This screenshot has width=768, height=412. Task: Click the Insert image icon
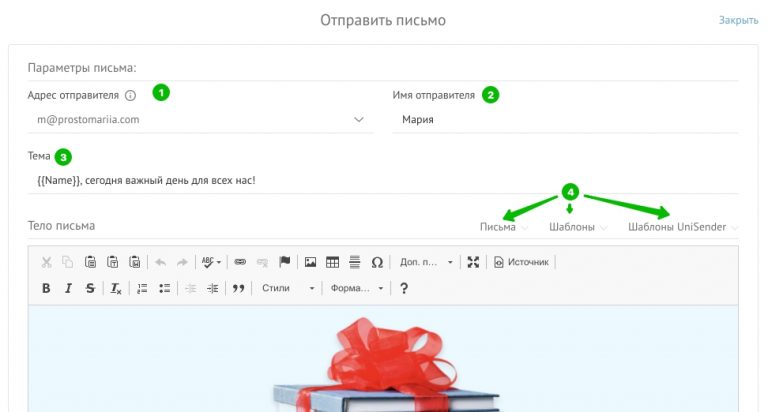[x=310, y=262]
